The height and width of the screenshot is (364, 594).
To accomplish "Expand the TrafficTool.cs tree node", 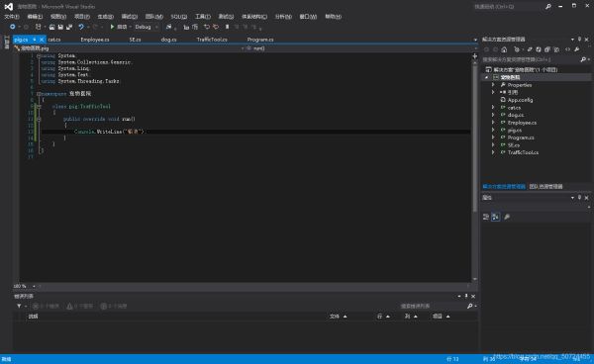I will pos(493,152).
